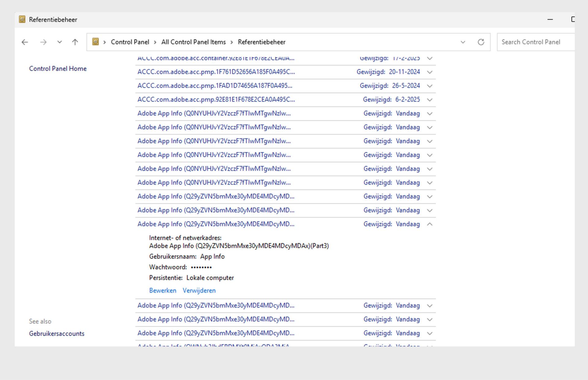Collapse the expanded Adobe App Info entry
Screen dimensions: 588x380
pos(430,224)
